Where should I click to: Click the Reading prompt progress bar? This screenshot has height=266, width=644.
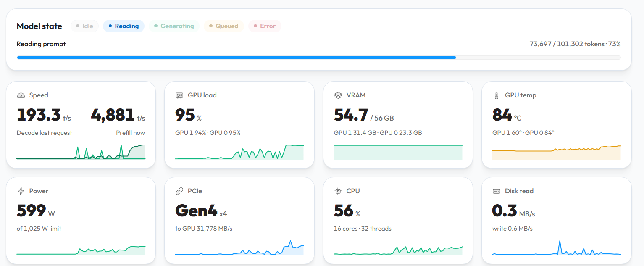(319, 58)
